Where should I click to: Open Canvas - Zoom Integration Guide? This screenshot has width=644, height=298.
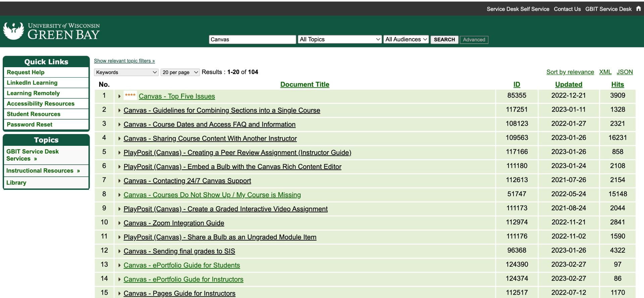pyautogui.click(x=174, y=223)
